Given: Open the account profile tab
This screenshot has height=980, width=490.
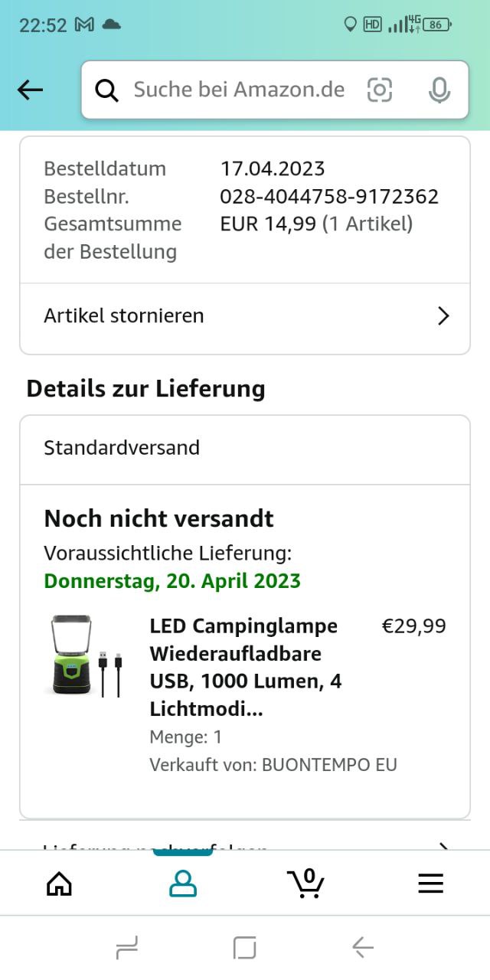Looking at the screenshot, I should pos(183,884).
